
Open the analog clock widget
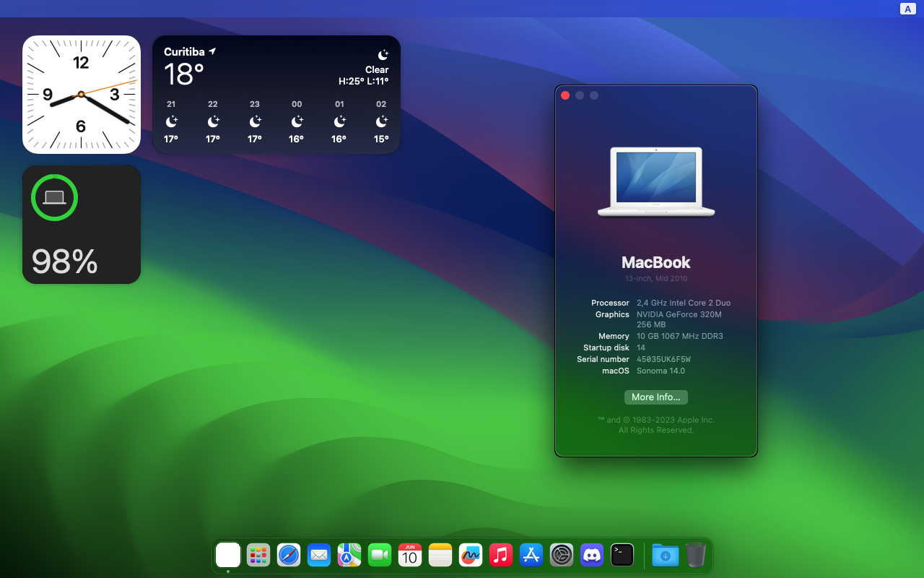(82, 95)
